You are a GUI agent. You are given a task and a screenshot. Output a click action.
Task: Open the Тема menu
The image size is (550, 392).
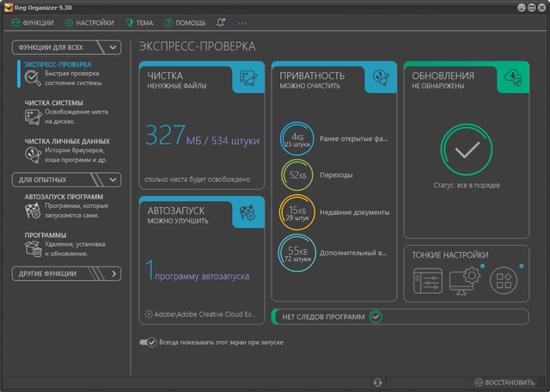coord(139,22)
